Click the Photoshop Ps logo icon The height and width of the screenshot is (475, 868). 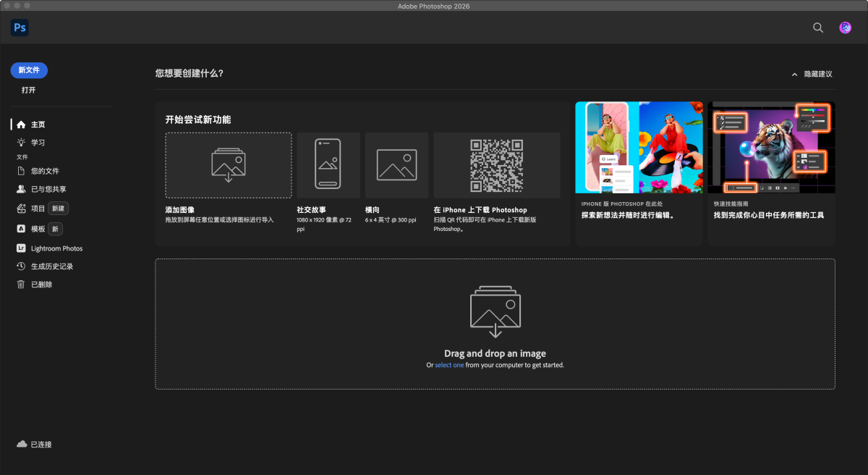[x=20, y=28]
